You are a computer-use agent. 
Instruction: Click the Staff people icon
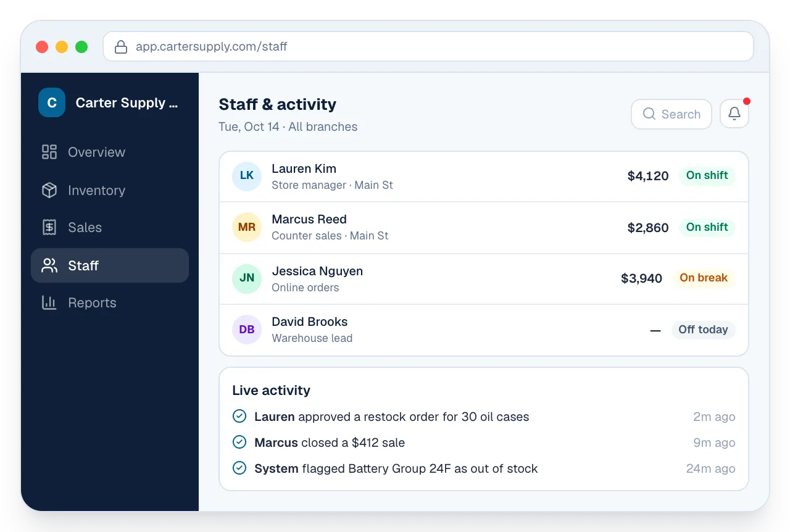click(49, 265)
